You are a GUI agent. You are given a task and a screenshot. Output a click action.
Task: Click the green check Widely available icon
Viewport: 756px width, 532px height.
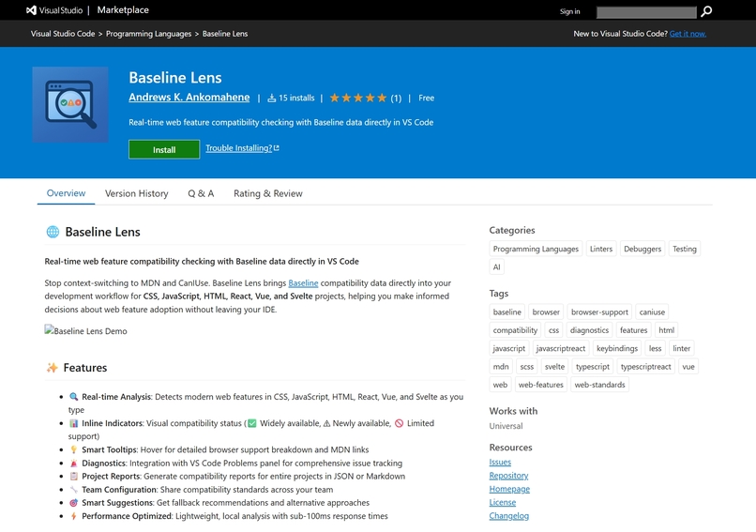coord(252,423)
